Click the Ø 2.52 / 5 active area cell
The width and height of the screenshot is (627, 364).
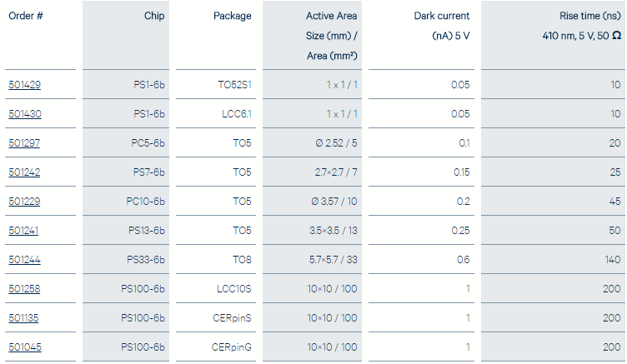point(337,143)
